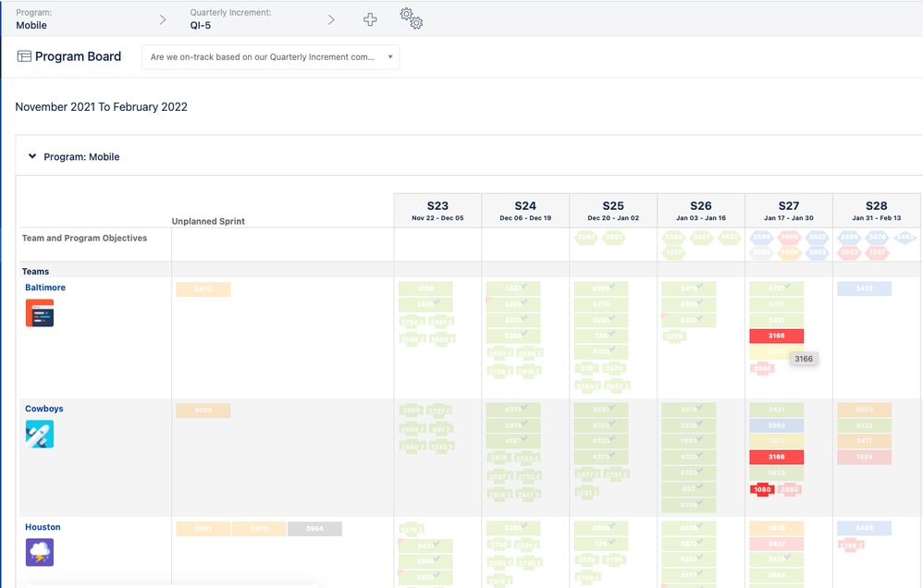Image resolution: width=923 pixels, height=588 pixels.
Task: Click the chevron arrow after QI-5 breadcrumb
Action: pyautogui.click(x=331, y=18)
